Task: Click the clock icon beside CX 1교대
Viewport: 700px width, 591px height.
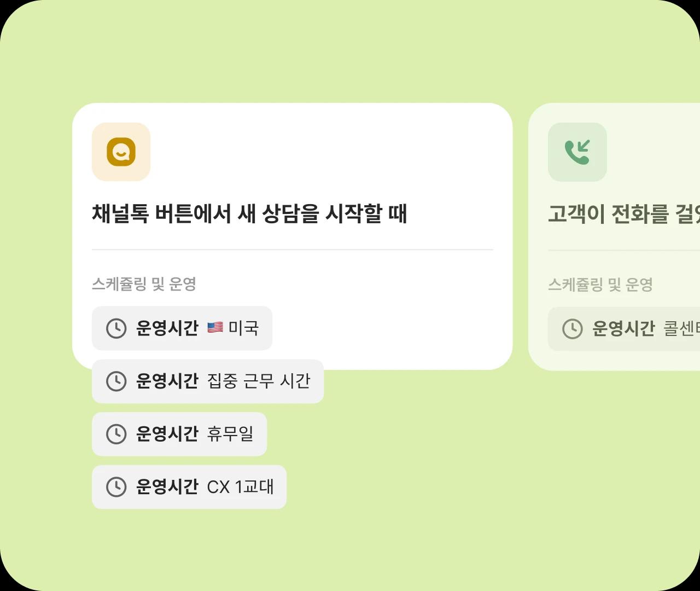Action: click(116, 487)
